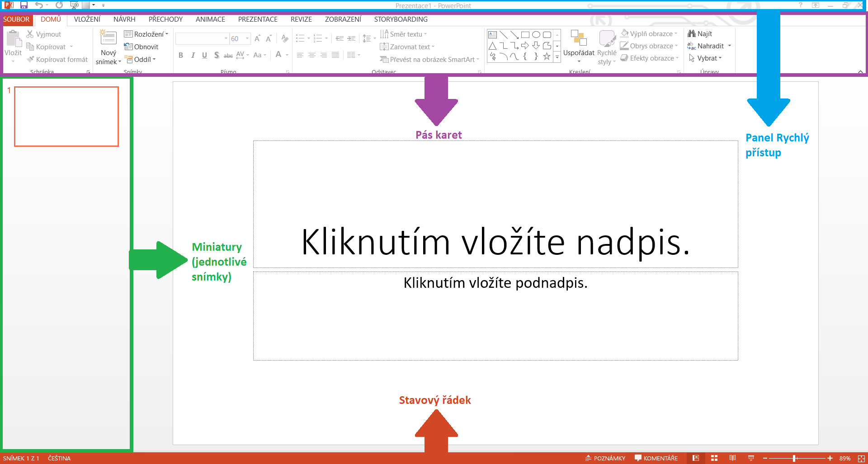Viewport: 868px width, 464px height.
Task: Toggle bold text formatting
Action: 181,55
